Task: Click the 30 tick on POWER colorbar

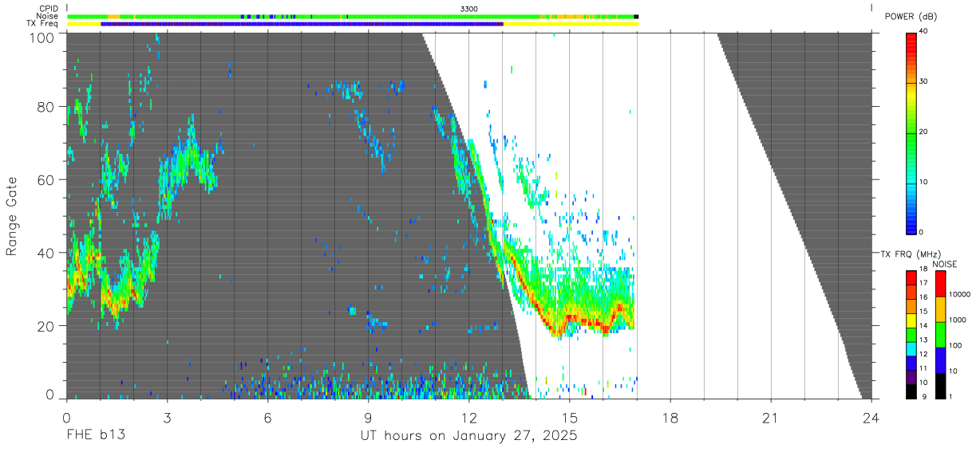Action: click(923, 82)
